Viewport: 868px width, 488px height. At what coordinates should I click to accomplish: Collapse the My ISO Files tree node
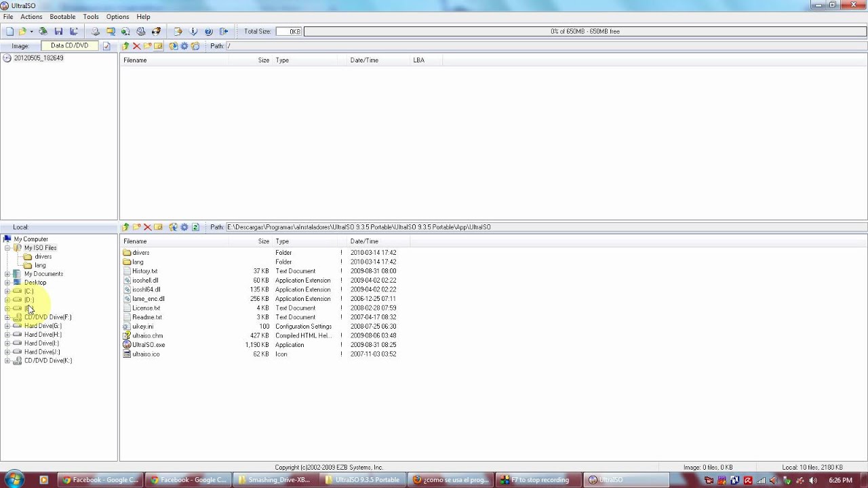coord(7,248)
